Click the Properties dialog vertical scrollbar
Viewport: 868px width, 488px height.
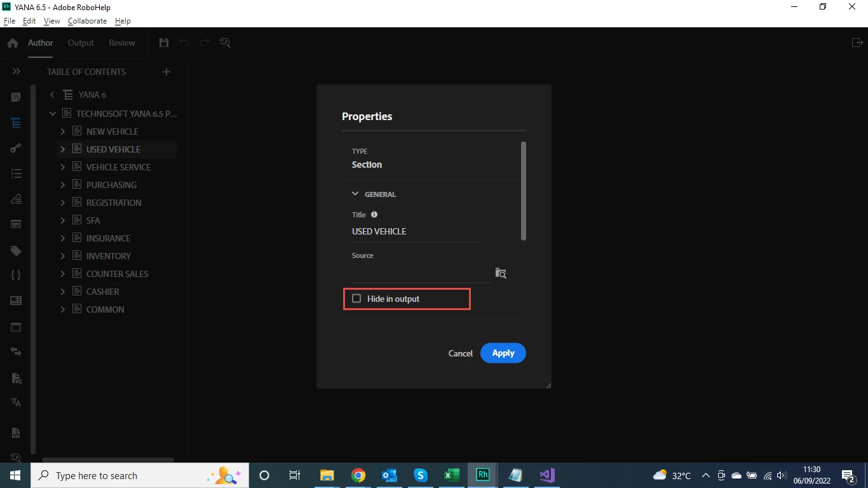524,191
